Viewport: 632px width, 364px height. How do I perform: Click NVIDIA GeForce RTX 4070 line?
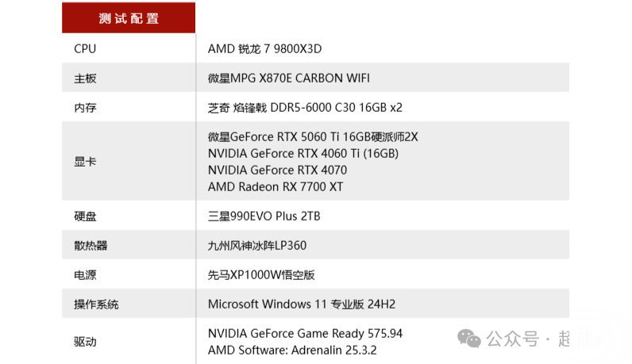[277, 170]
